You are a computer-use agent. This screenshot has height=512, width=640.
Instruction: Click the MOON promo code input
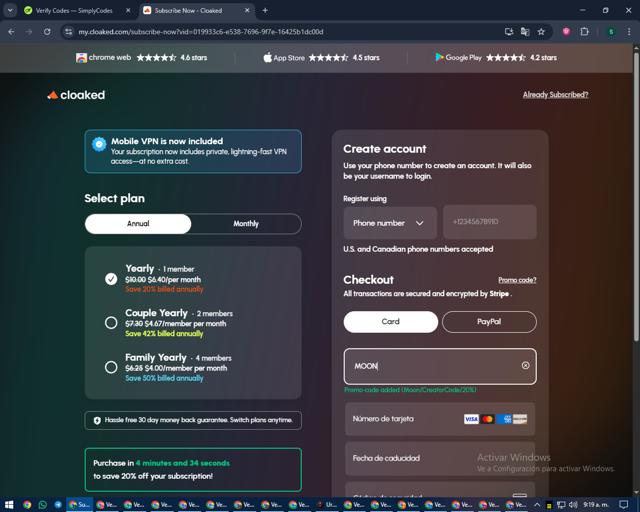(440, 366)
